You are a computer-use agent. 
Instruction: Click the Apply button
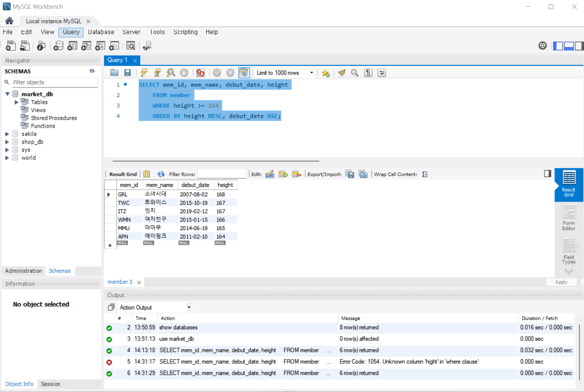point(561,282)
